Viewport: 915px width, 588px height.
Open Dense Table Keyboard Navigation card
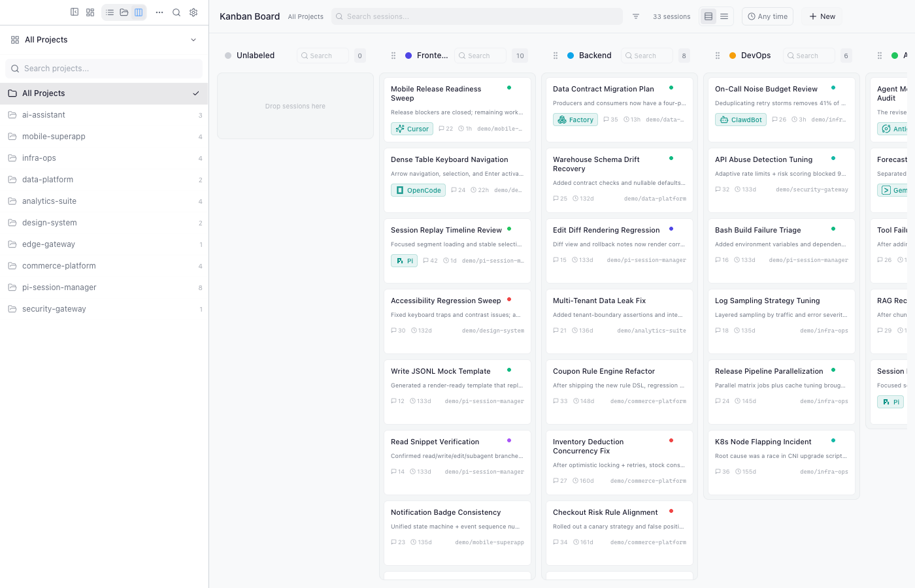coord(457,180)
